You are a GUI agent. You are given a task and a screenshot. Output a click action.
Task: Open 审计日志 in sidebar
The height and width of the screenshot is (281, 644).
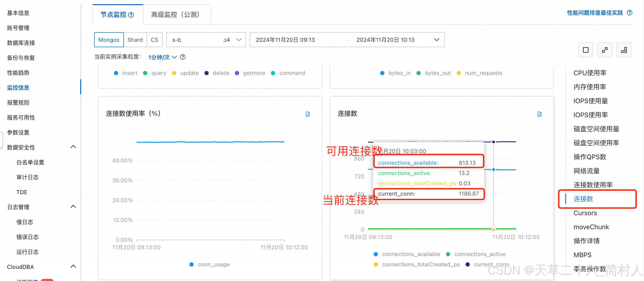click(28, 177)
